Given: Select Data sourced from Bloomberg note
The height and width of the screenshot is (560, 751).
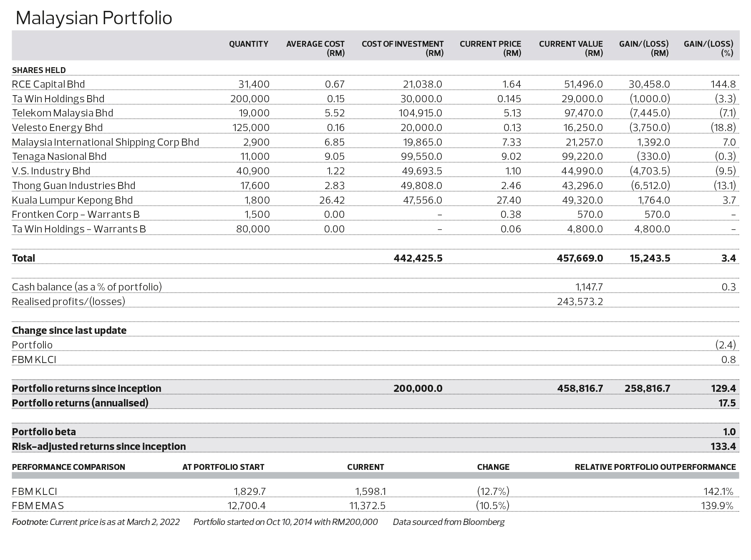Looking at the screenshot, I should point(449,522).
